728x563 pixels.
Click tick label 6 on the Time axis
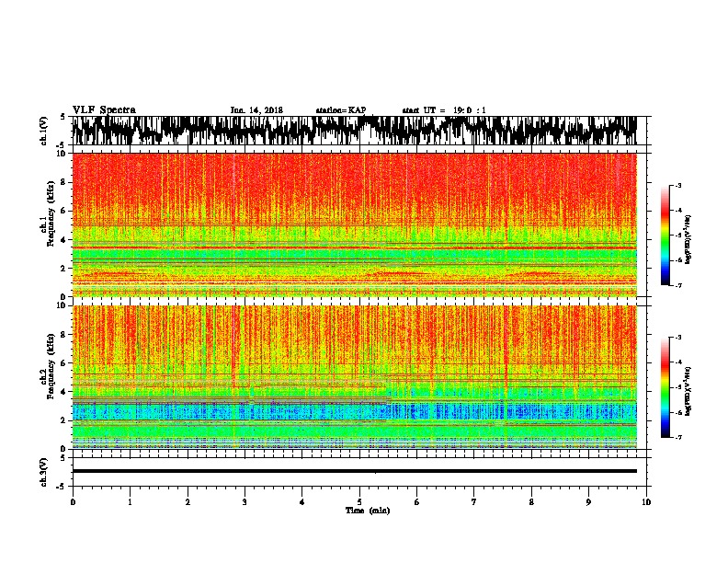point(417,502)
